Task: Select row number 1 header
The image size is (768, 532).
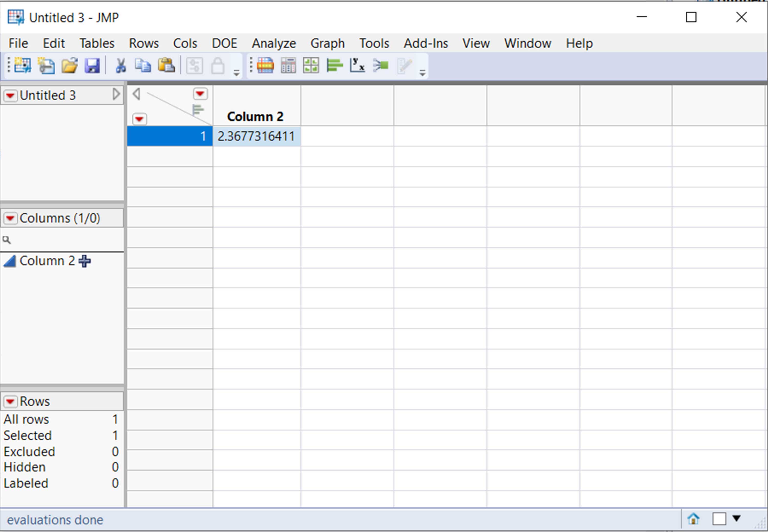Action: click(x=170, y=136)
